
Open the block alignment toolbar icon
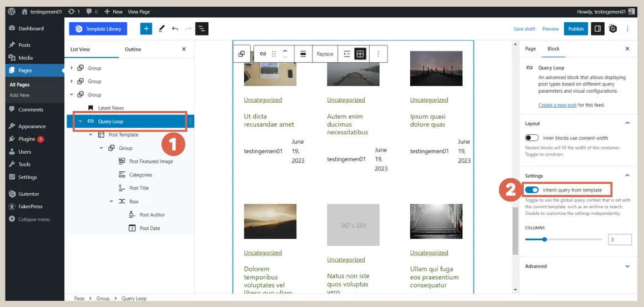(303, 54)
